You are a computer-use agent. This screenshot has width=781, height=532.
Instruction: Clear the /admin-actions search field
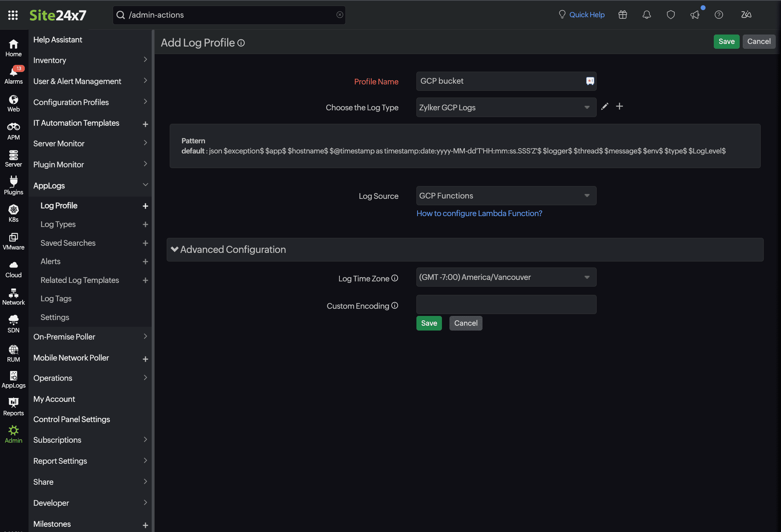click(x=340, y=15)
